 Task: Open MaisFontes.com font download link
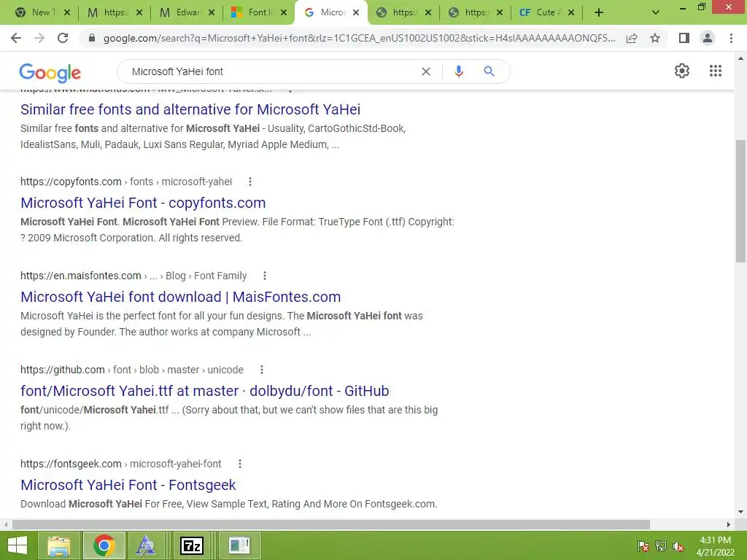(181, 297)
